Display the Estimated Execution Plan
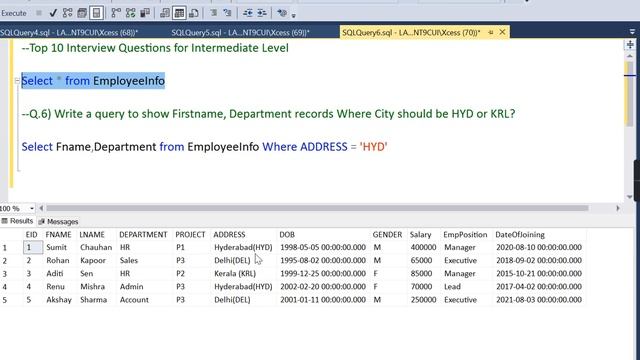This screenshot has height=360, width=640. [x=67, y=13]
